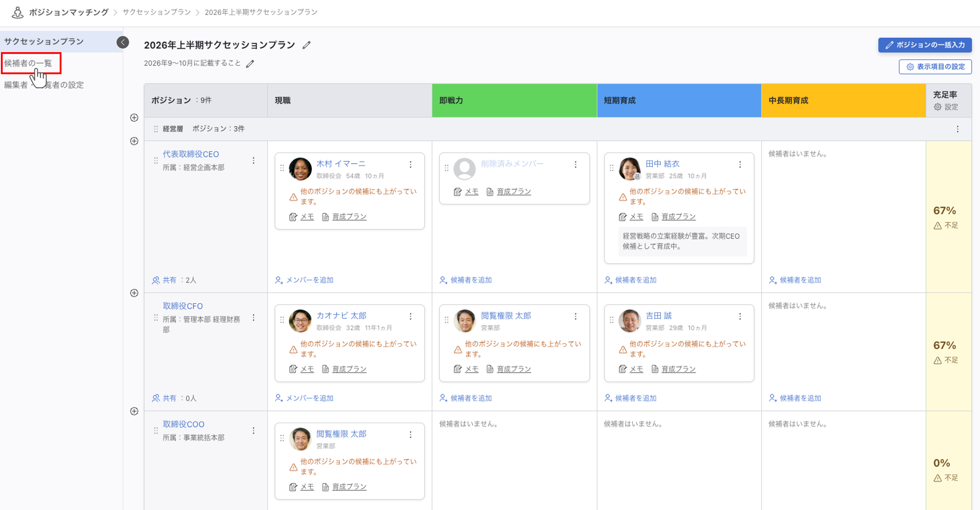Edit the plan description with the pencil icon
Image resolution: width=980 pixels, height=510 pixels.
tap(249, 63)
